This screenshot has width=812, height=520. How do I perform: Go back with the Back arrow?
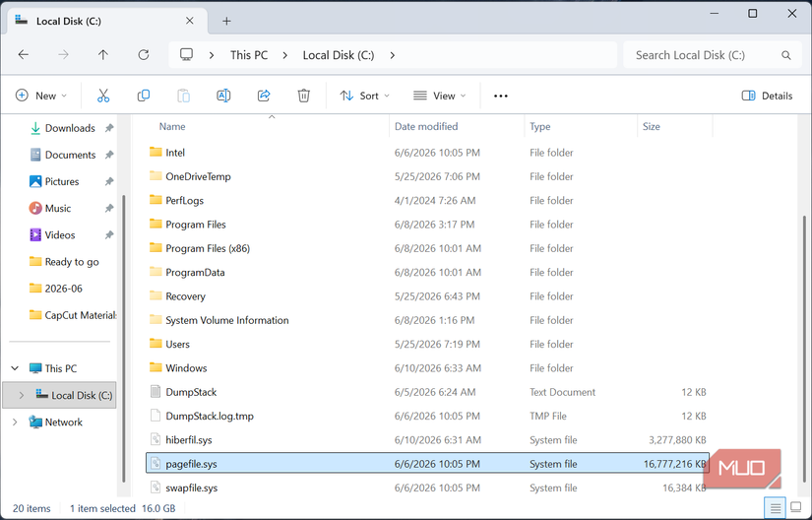[x=24, y=55]
